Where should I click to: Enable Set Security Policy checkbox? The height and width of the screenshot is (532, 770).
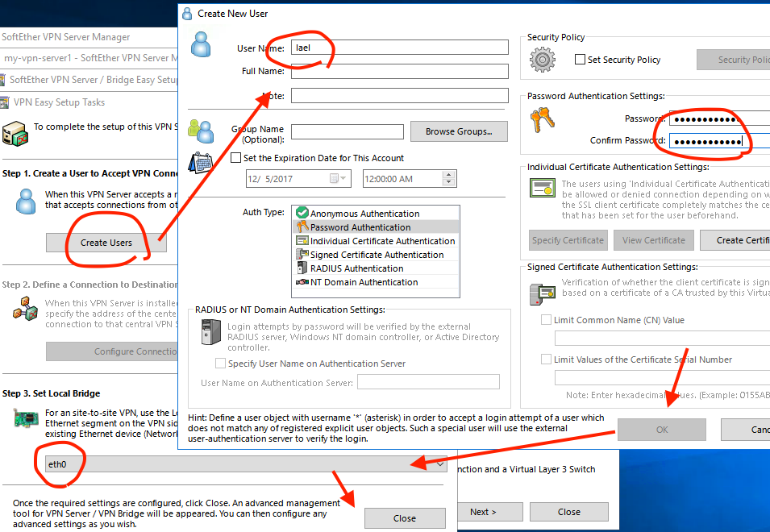point(580,60)
